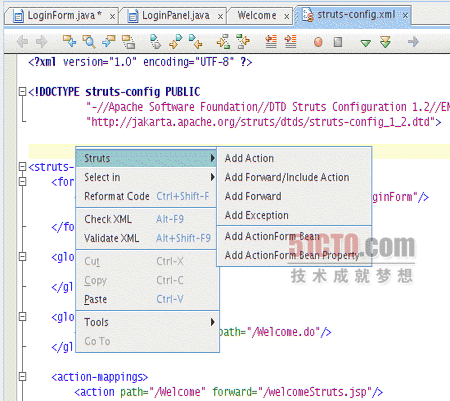Click the stop macro recording icon

(338, 42)
